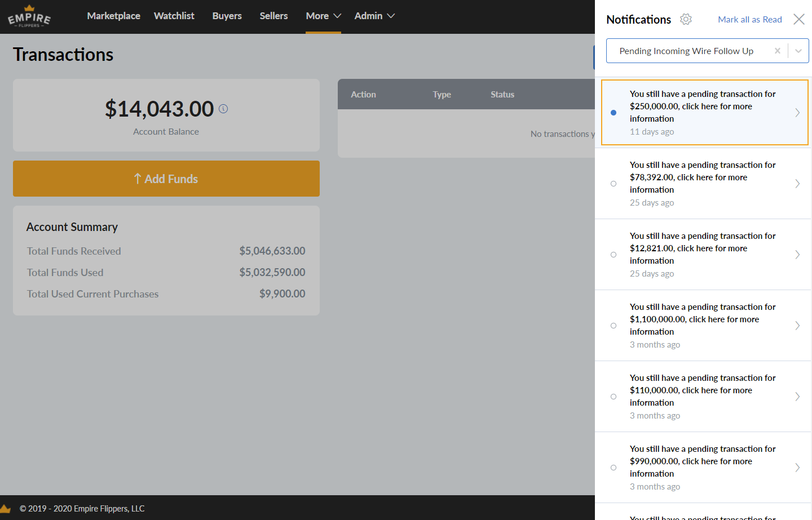The width and height of the screenshot is (812, 520).
Task: Click Total Used Current Purchases value $9,900.00
Action: (x=283, y=294)
